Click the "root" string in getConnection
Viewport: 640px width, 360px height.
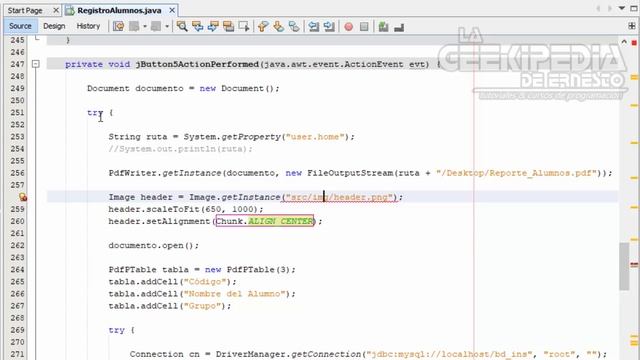tap(559, 354)
